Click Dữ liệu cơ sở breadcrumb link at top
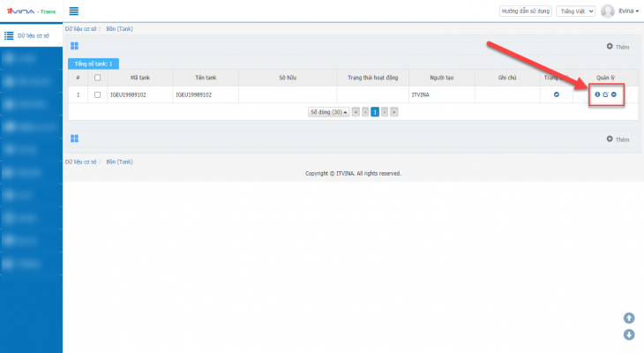Screen dimensions: 644x353 tap(80, 29)
